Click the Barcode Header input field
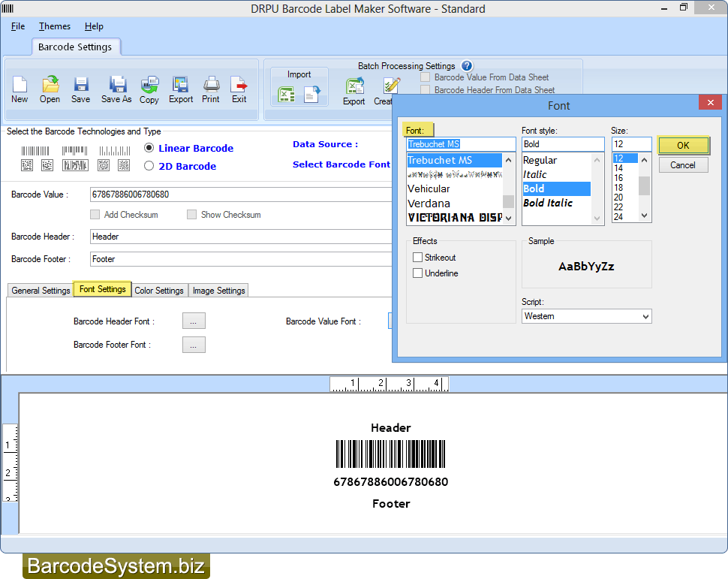Screen dimensions: 728x579 click(x=241, y=237)
